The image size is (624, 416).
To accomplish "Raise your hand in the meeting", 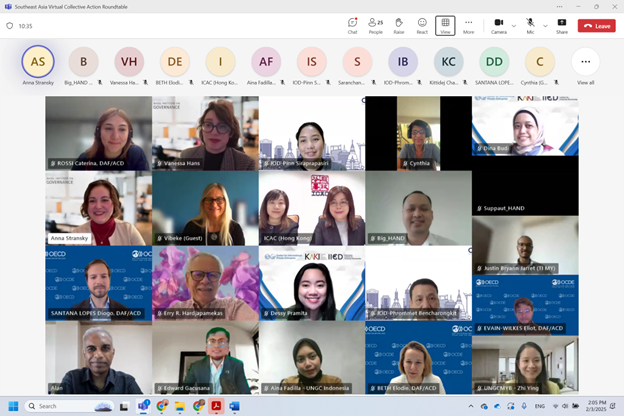I will [x=399, y=24].
